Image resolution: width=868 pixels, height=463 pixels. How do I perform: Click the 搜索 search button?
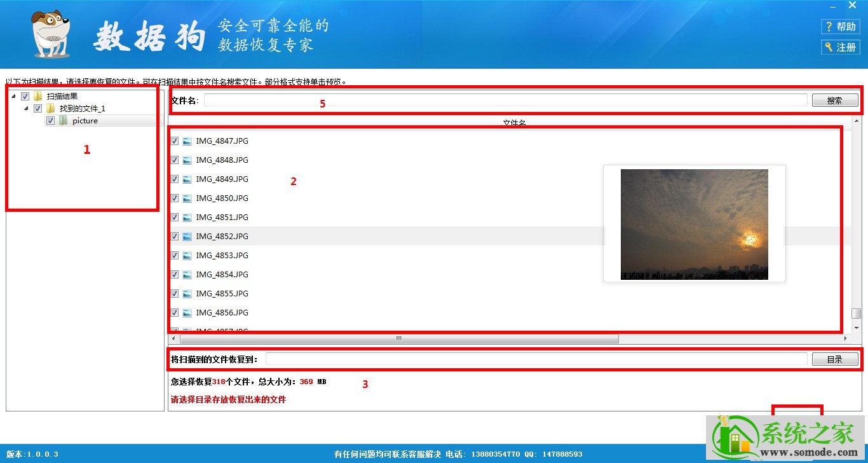pyautogui.click(x=835, y=100)
